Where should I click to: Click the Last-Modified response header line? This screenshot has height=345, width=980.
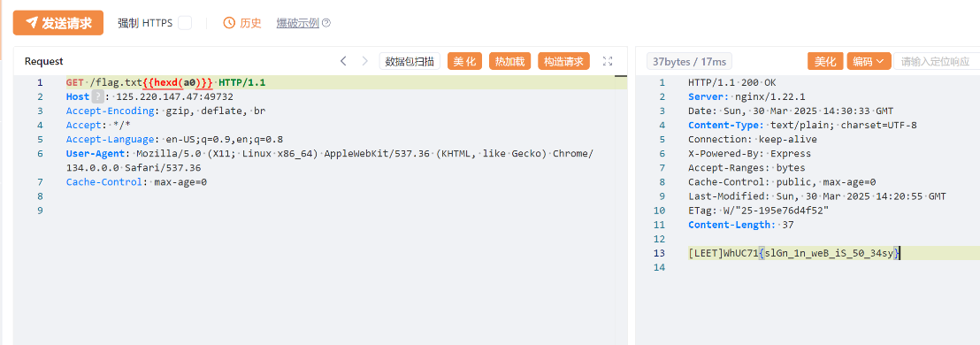tap(817, 196)
